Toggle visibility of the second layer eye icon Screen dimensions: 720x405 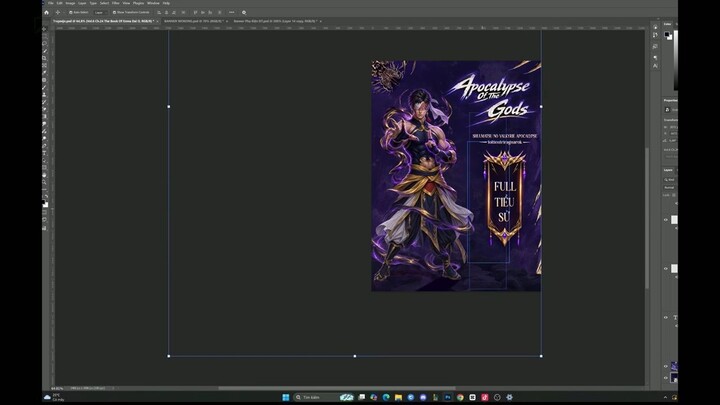click(x=665, y=269)
